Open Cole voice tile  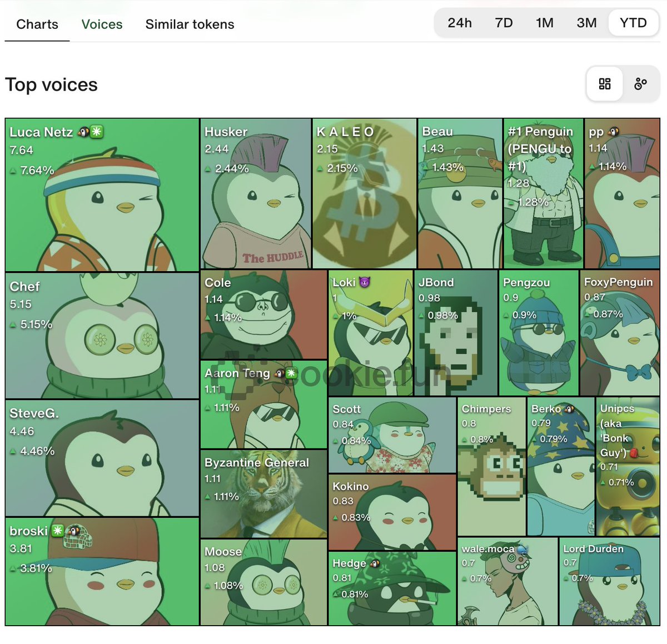[263, 314]
